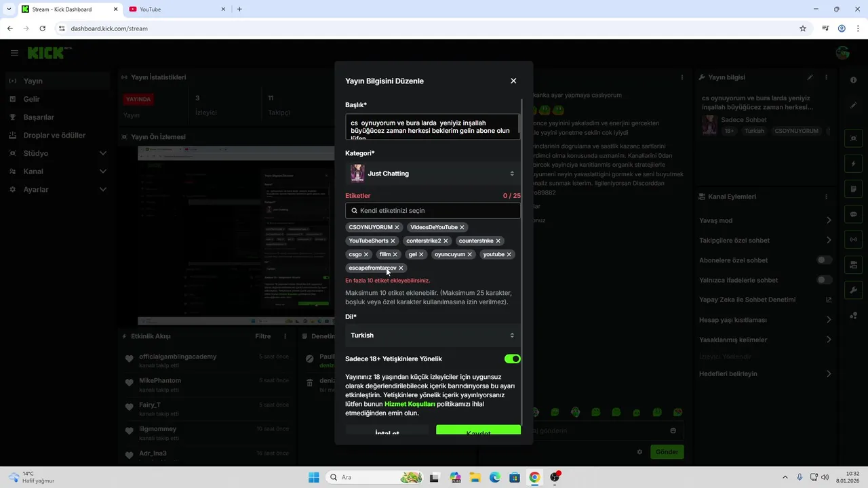868x488 pixels.
Task: Open the Dil dropdown showing Turkish
Action: (x=433, y=335)
